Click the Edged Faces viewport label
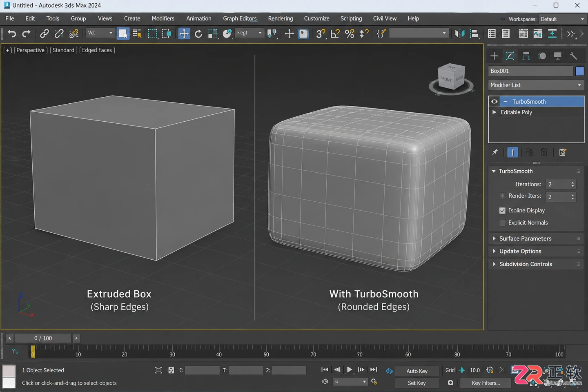The image size is (588, 392). [97, 50]
